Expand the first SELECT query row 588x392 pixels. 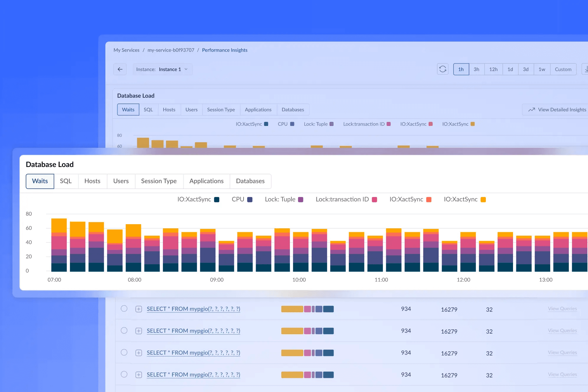point(138,309)
